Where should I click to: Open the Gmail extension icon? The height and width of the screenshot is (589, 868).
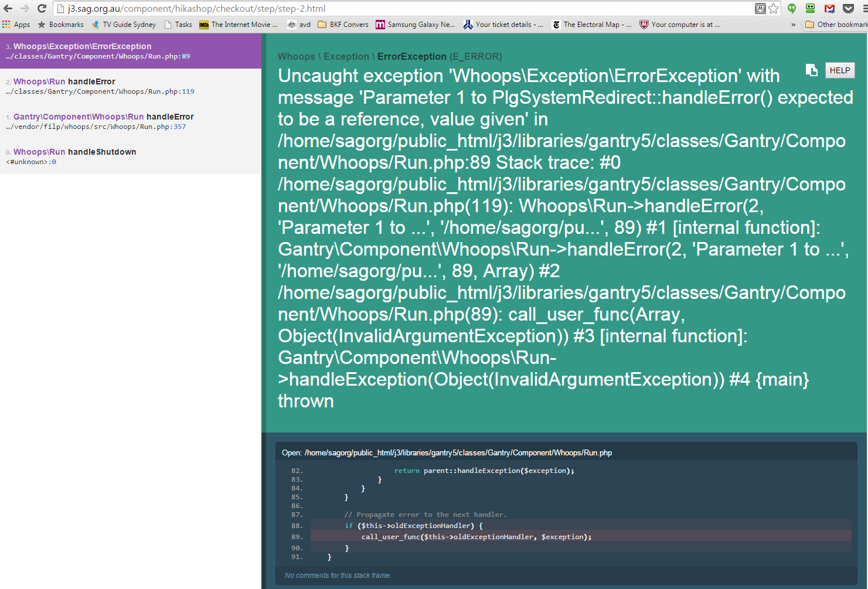[829, 8]
